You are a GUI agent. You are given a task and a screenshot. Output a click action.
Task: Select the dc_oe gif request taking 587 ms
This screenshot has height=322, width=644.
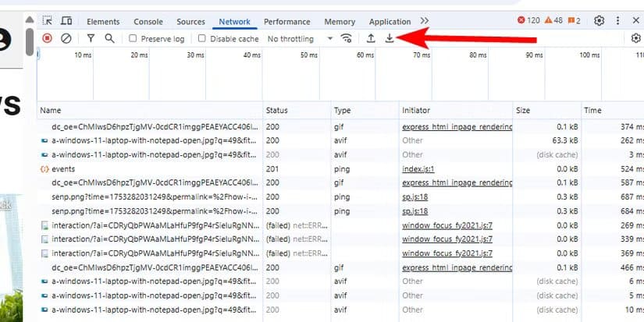pos(340,182)
